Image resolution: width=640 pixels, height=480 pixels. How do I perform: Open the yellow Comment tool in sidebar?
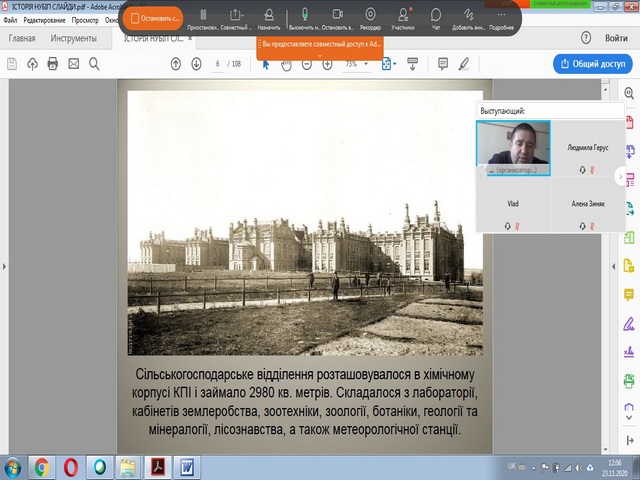pos(629,294)
